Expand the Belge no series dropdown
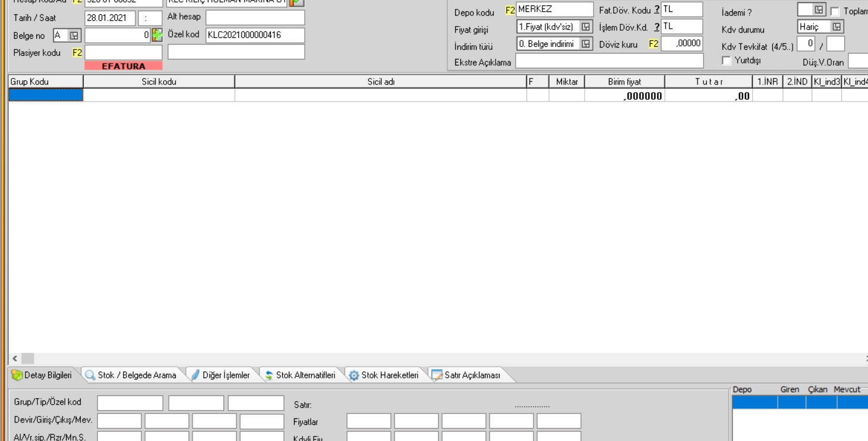Image resolution: width=868 pixels, height=441 pixels. [74, 35]
